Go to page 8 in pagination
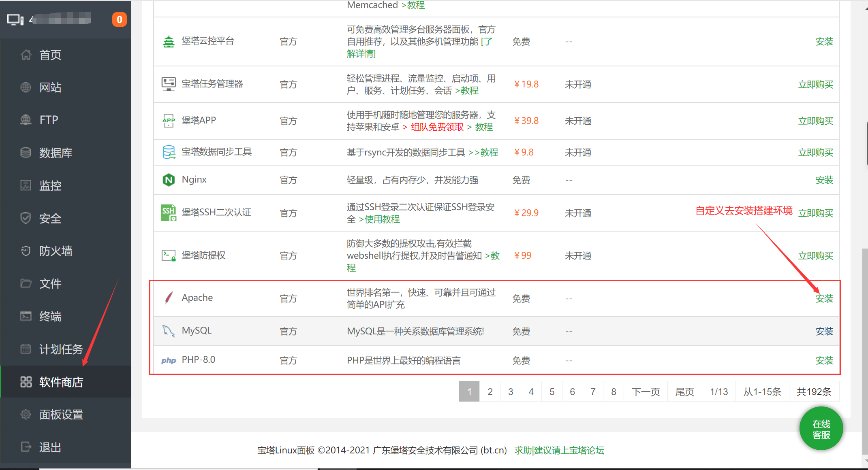This screenshot has width=868, height=470. (x=614, y=391)
